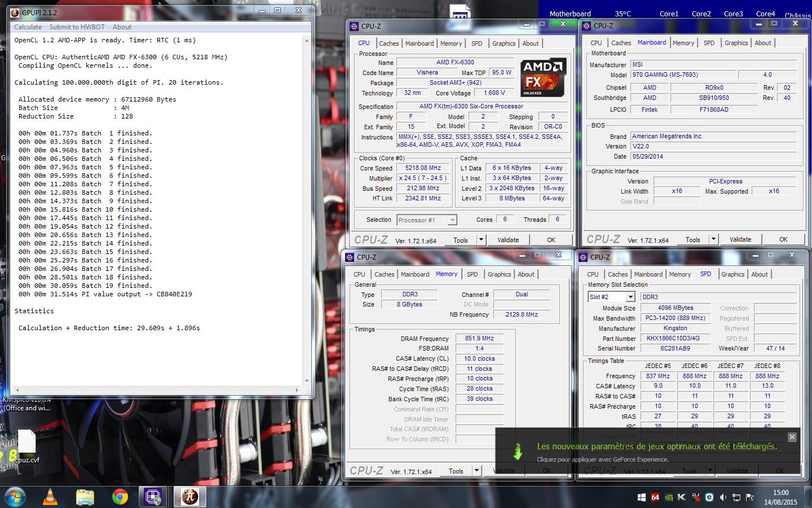Viewport: 812px width, 508px height.
Task: Switch to Memory tab in bottom-right CPU-Z window
Action: coord(679,274)
